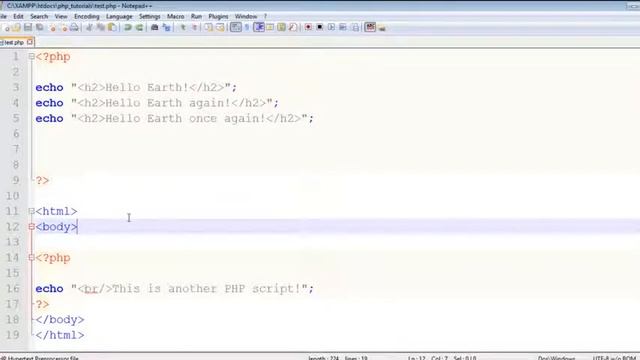
Task: Open the Replace dialog icon
Action: point(166,28)
